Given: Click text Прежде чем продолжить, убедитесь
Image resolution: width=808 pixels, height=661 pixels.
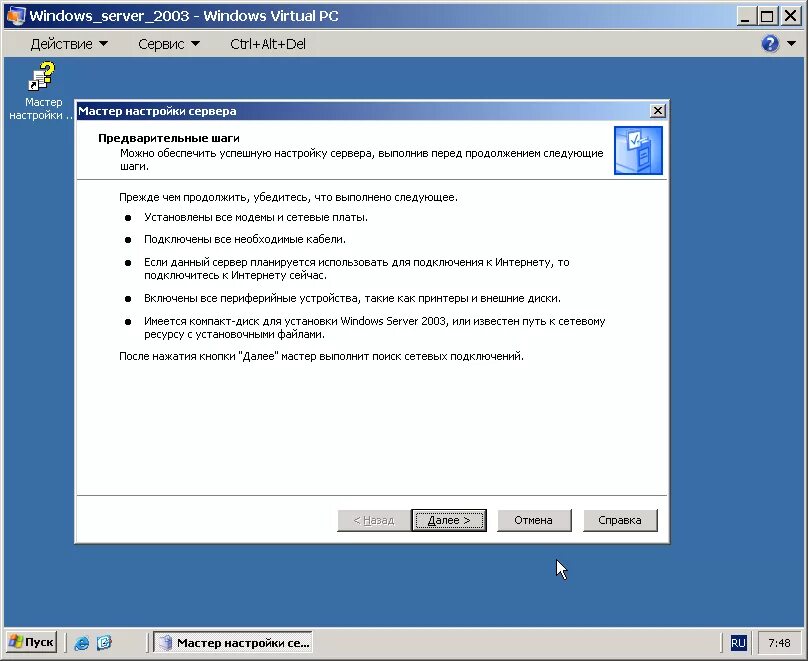Looking at the screenshot, I should tap(288, 197).
